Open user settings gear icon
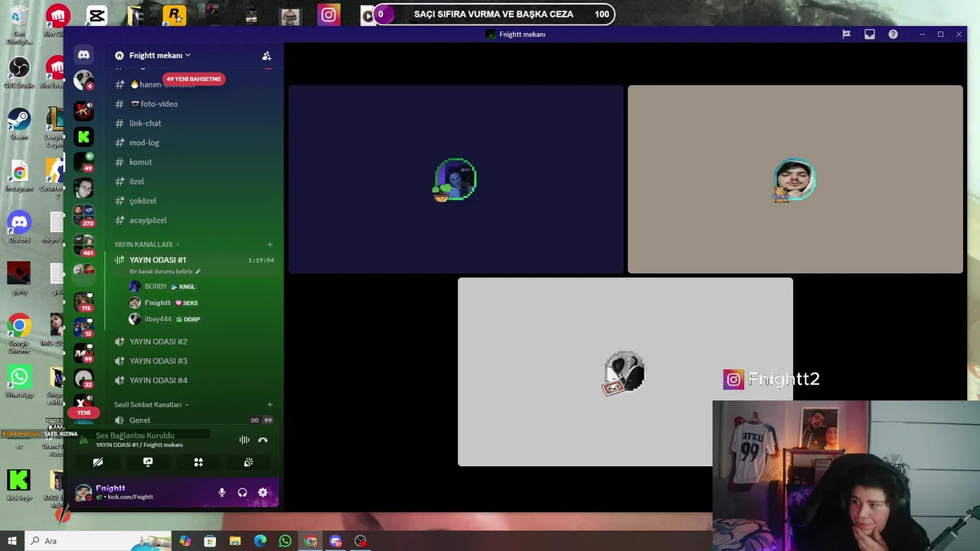Viewport: 980px width, 551px height. (263, 493)
